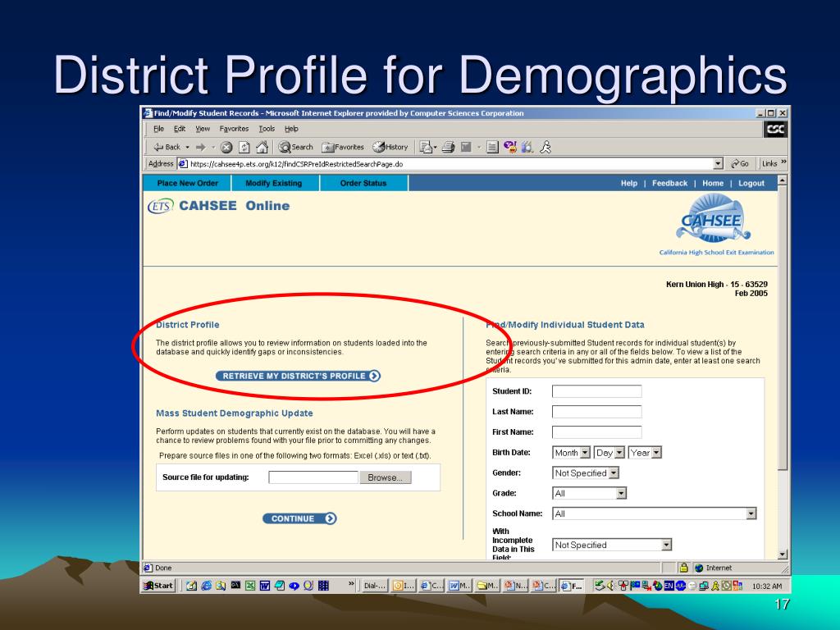The height and width of the screenshot is (630, 840).
Task: Switch to the Order Status tab
Action: [x=363, y=183]
